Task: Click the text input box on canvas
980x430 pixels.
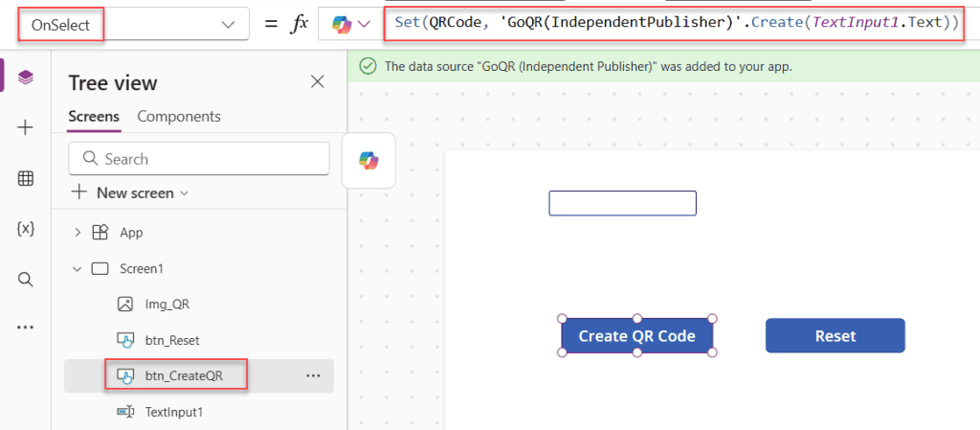Action: [622, 203]
